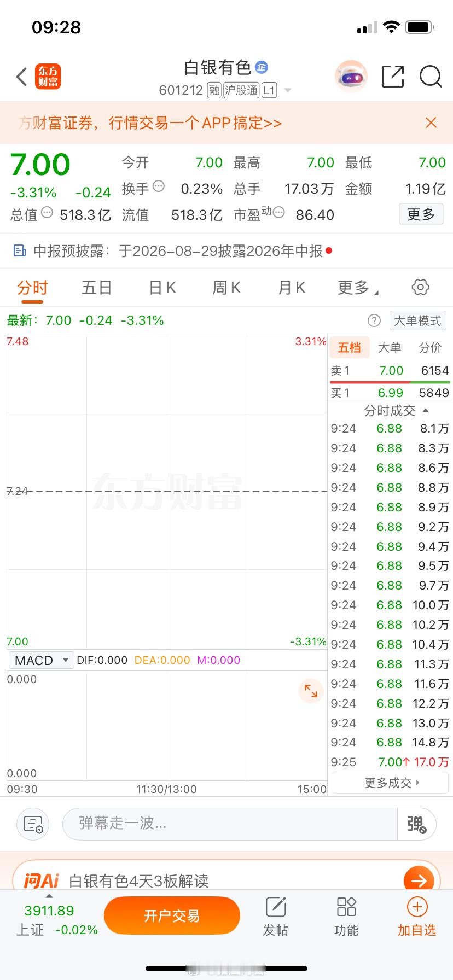The height and width of the screenshot is (980, 453).
Task: Tap the info icon next to 市盈
Action: click(279, 212)
